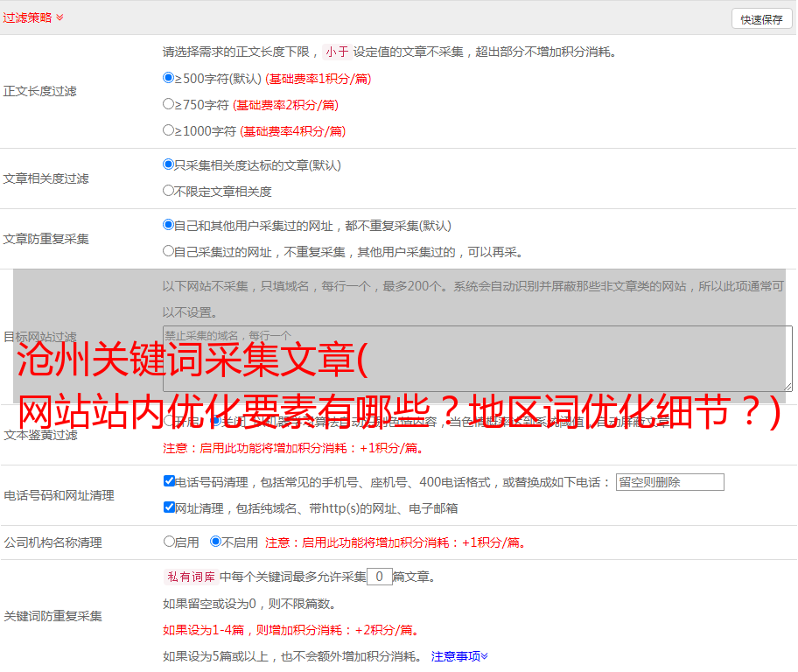Click the 留空则删除 phone replacement field
Viewport: 798px width, 672px height.
pyautogui.click(x=669, y=482)
